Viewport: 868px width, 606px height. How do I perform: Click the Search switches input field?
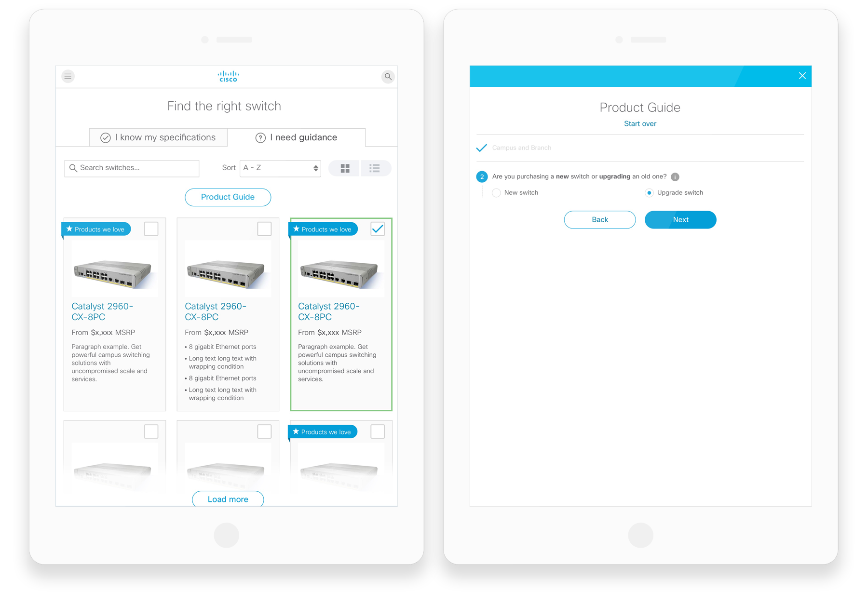pyautogui.click(x=132, y=168)
